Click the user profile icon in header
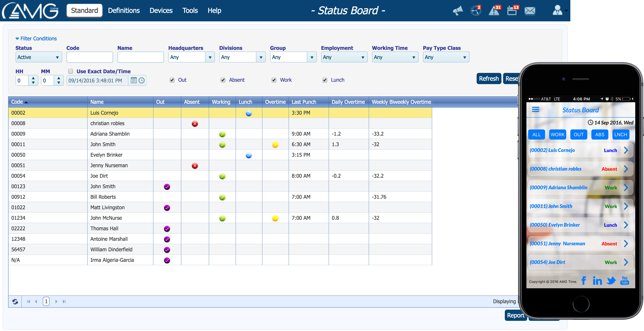 pyautogui.click(x=557, y=11)
